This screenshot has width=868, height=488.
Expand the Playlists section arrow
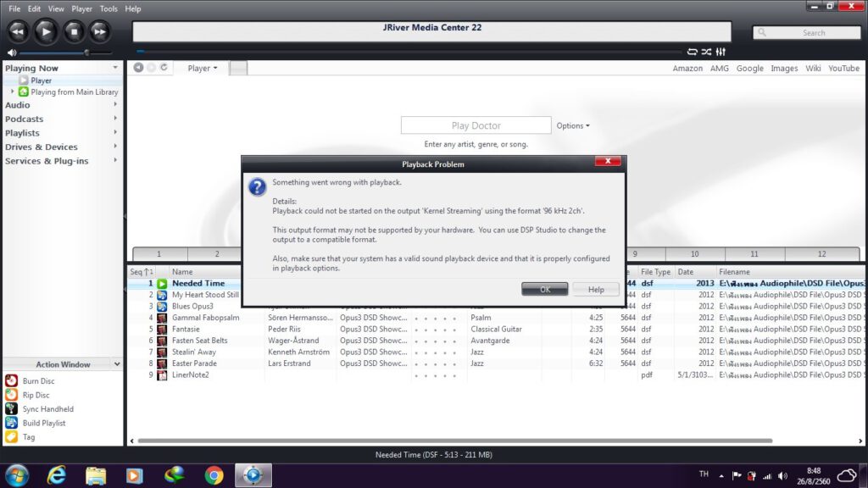click(x=115, y=133)
